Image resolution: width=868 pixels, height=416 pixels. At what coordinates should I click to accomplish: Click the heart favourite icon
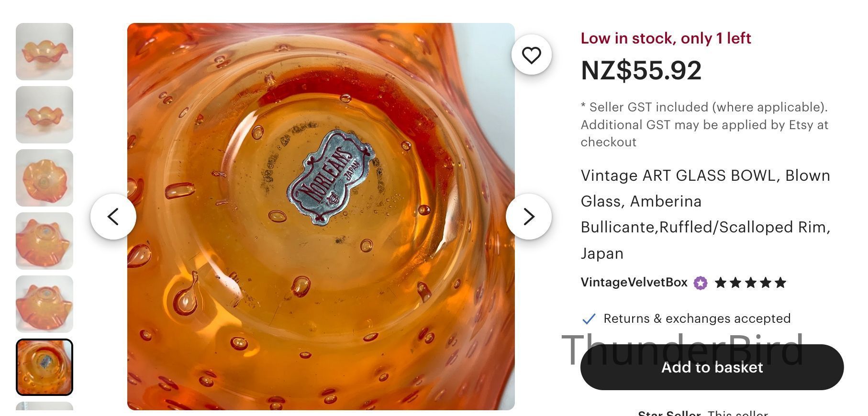[x=531, y=55]
